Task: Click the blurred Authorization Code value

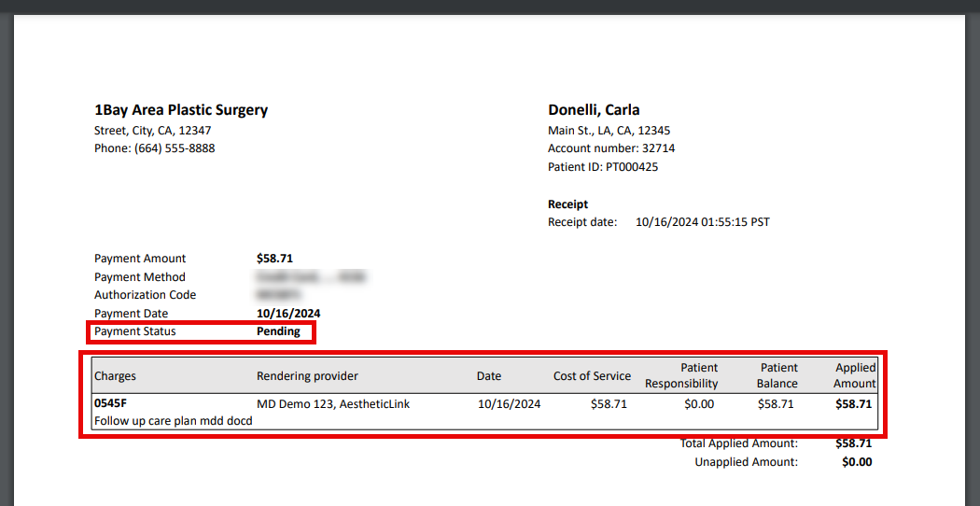Action: (279, 295)
